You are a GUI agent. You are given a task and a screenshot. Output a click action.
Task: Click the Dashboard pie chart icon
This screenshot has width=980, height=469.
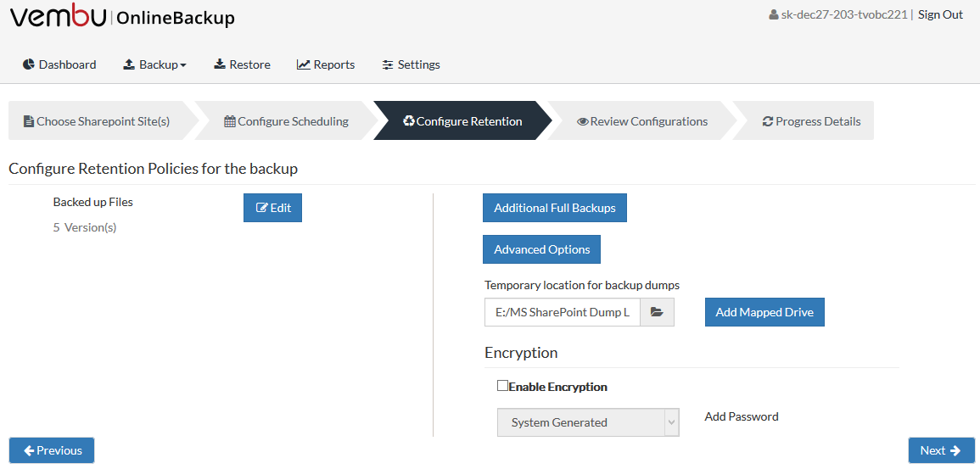tap(28, 64)
